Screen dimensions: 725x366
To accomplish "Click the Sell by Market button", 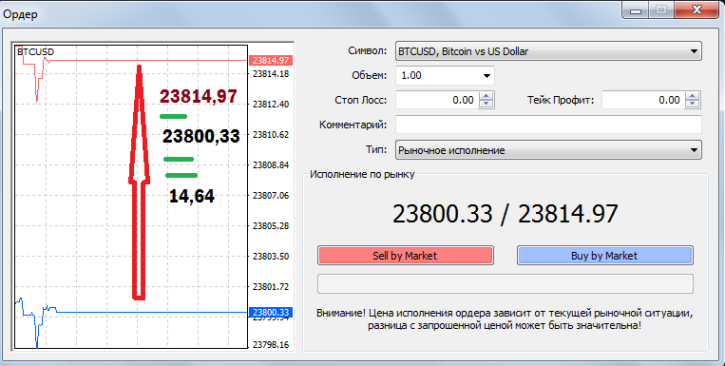I will pyautogui.click(x=405, y=256).
